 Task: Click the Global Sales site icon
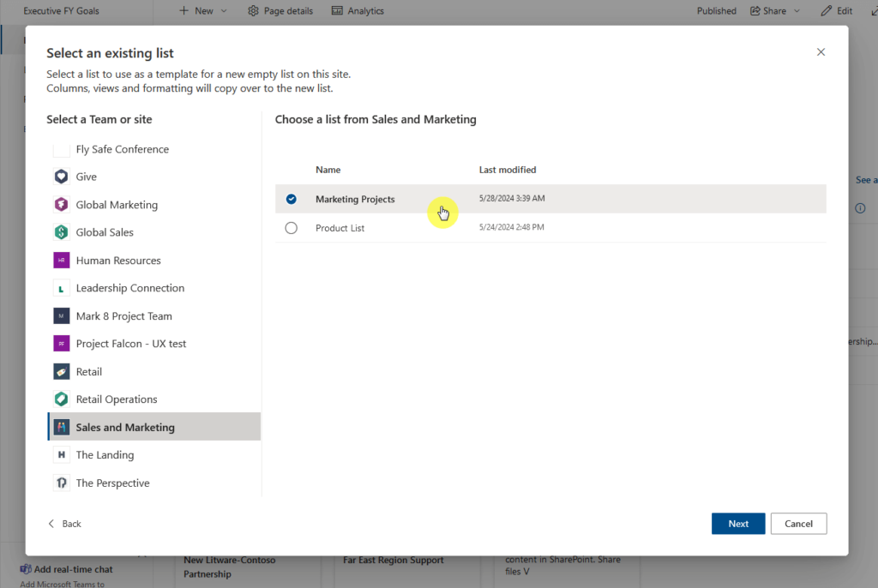(61, 231)
